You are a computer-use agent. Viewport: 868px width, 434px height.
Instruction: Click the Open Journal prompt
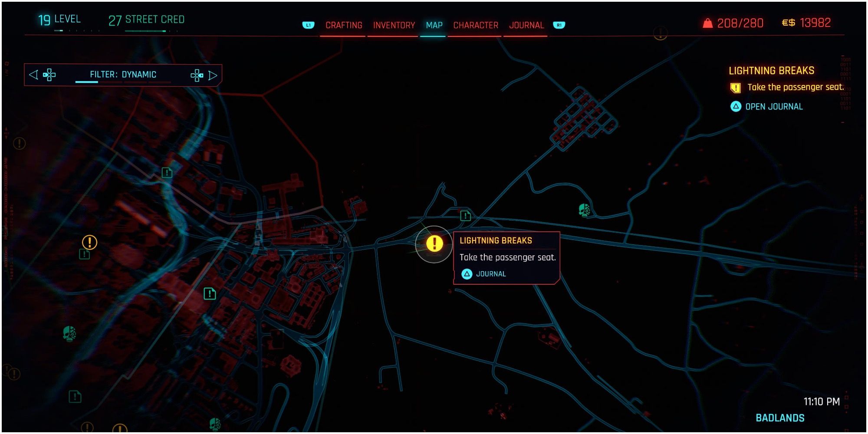(x=767, y=106)
